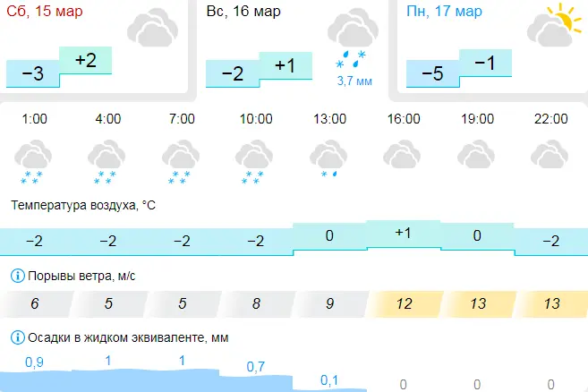The width and height of the screenshot is (588, 392).
Task: Select the Вс, 16 мар day tab
Action: (243, 12)
